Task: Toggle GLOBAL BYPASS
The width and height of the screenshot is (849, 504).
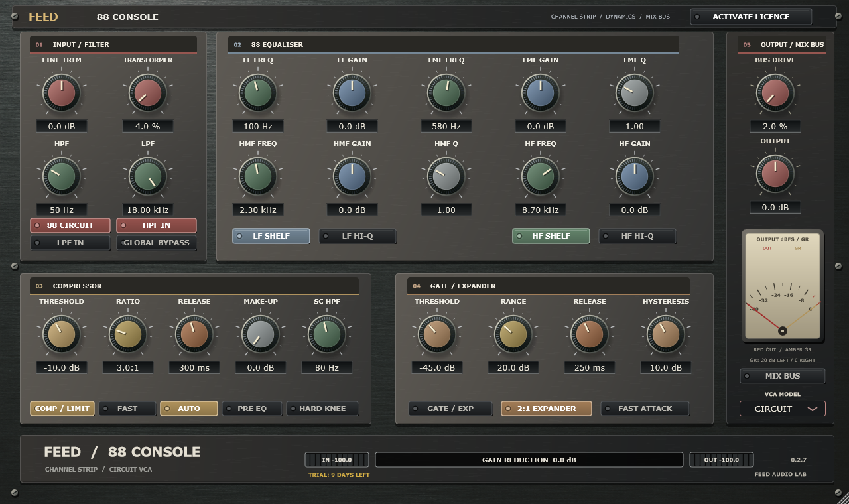Action: coord(157,243)
